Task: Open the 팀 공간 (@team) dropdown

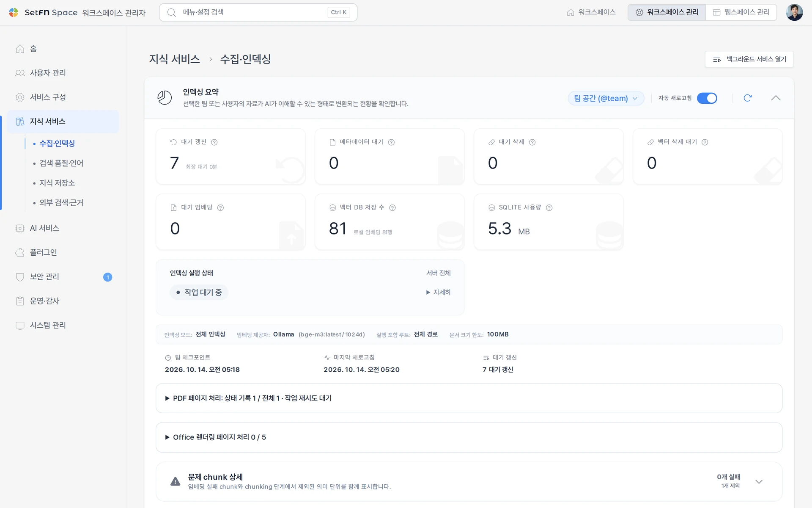Action: coord(606,98)
